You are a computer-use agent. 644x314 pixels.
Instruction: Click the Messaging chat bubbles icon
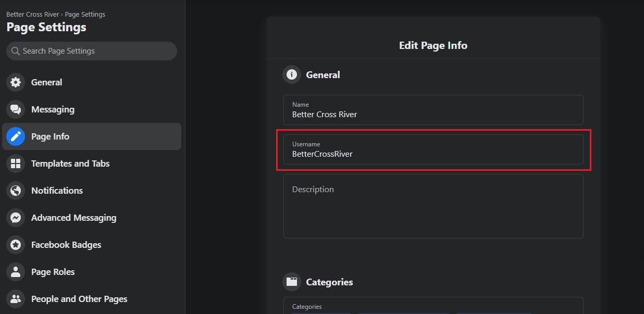pos(16,109)
